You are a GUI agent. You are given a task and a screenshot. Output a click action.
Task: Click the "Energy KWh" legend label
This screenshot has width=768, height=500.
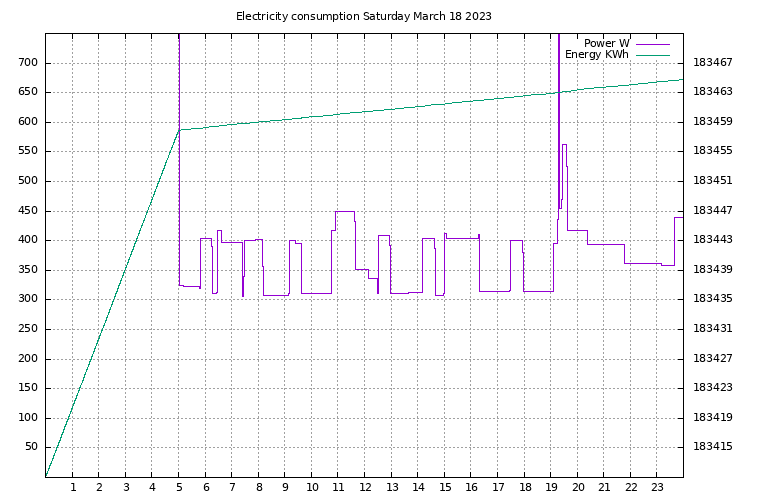point(597,54)
